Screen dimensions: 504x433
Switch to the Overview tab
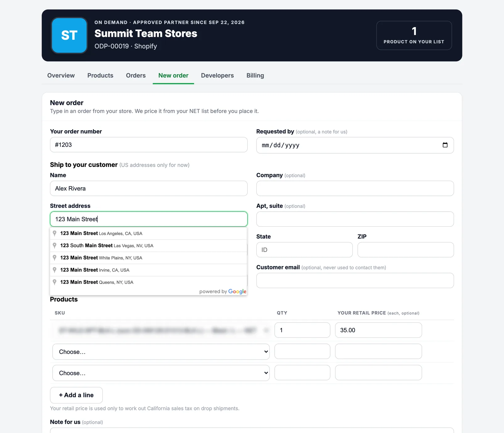click(61, 76)
